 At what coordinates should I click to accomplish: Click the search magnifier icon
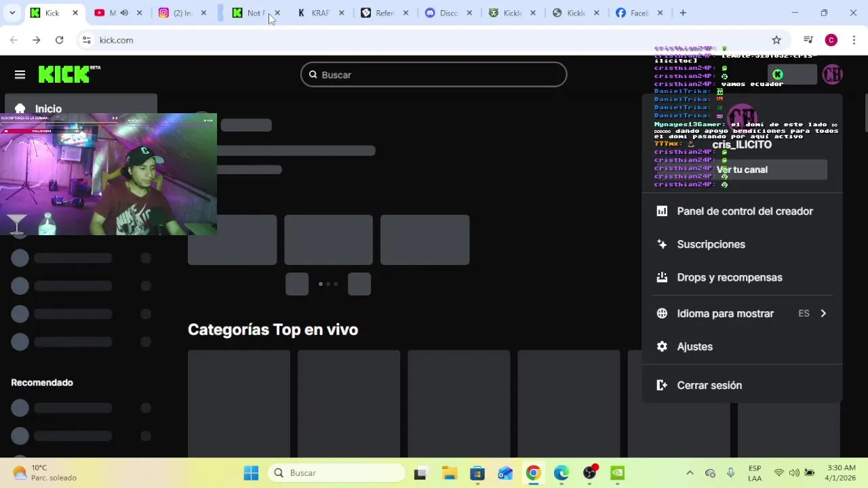[x=313, y=75]
